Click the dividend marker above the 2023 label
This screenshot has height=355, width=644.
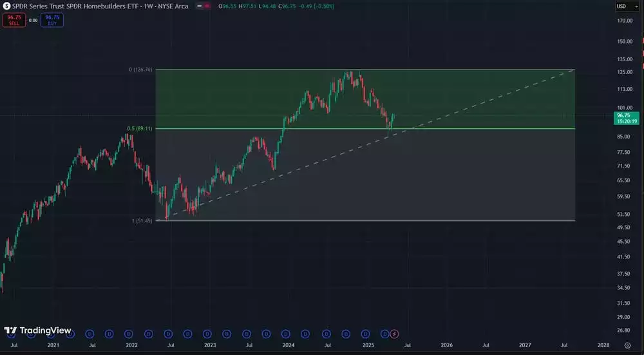[207, 334]
